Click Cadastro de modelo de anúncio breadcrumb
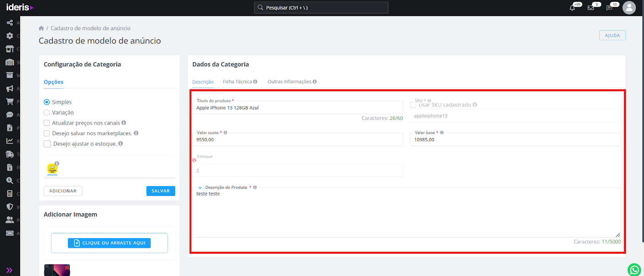The width and height of the screenshot is (644, 276). click(91, 28)
